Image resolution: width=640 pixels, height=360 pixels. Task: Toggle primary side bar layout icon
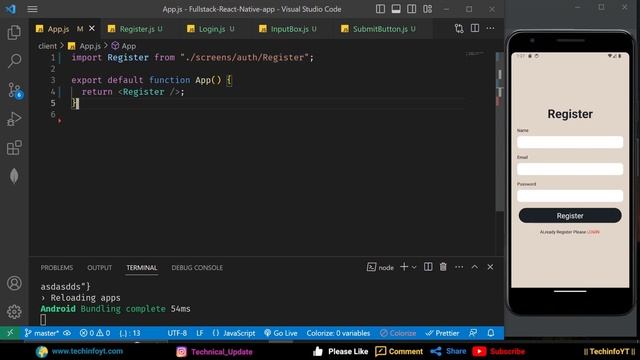(x=380, y=9)
